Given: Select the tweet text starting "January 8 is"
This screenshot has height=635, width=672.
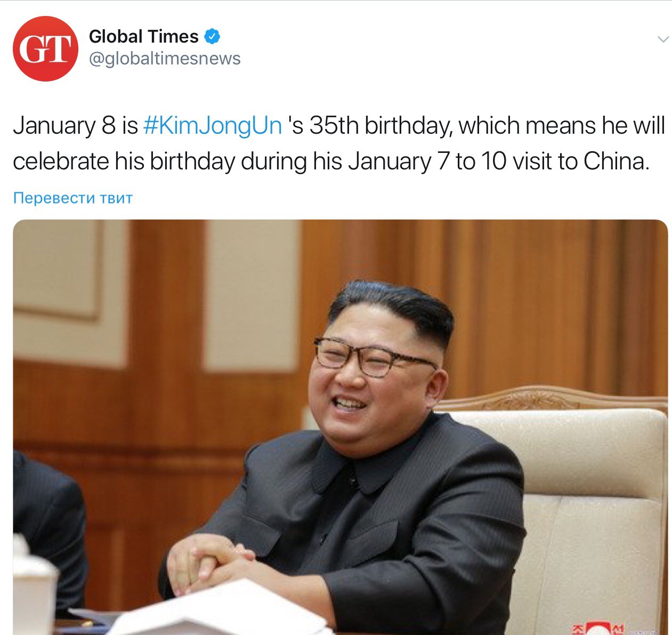Looking at the screenshot, I should pos(339,143).
